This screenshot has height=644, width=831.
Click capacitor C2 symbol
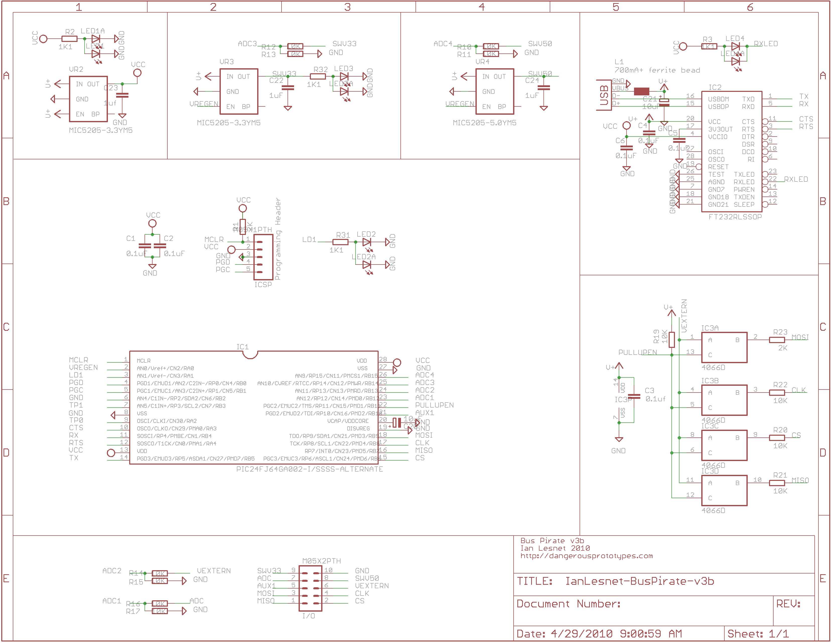pos(160,246)
